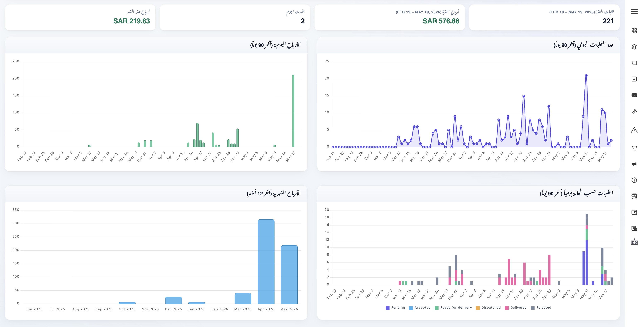Click today's orders count 2
Viewport: 644px width, 327px height.
303,21
